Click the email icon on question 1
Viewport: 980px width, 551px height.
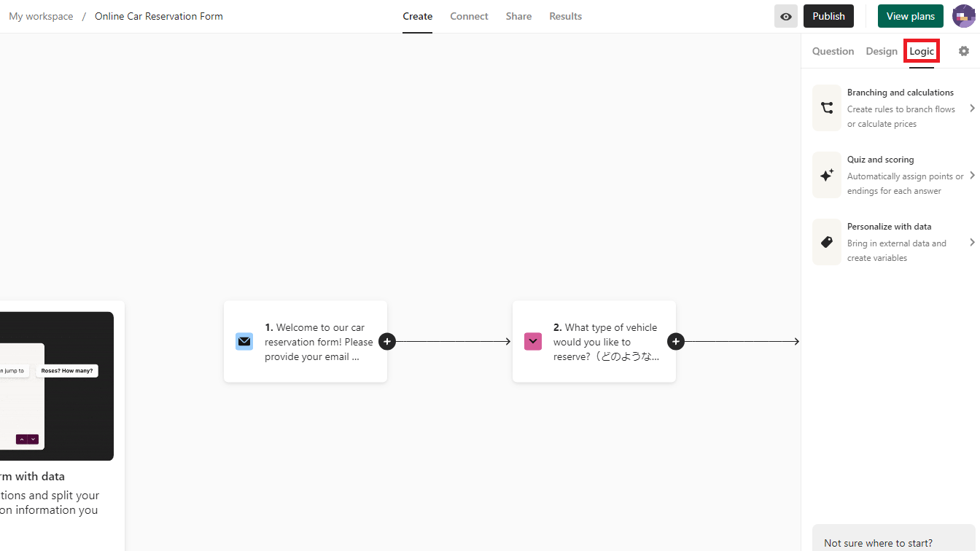point(244,341)
